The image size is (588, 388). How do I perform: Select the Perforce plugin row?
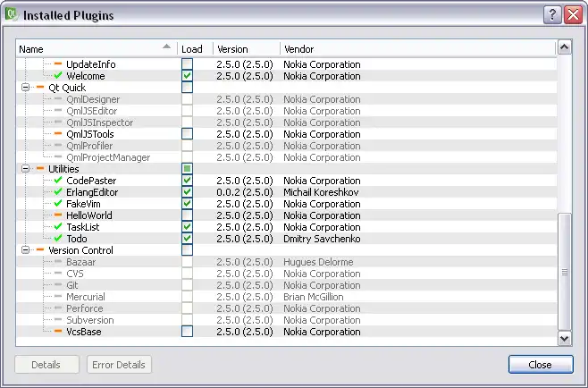pos(286,308)
